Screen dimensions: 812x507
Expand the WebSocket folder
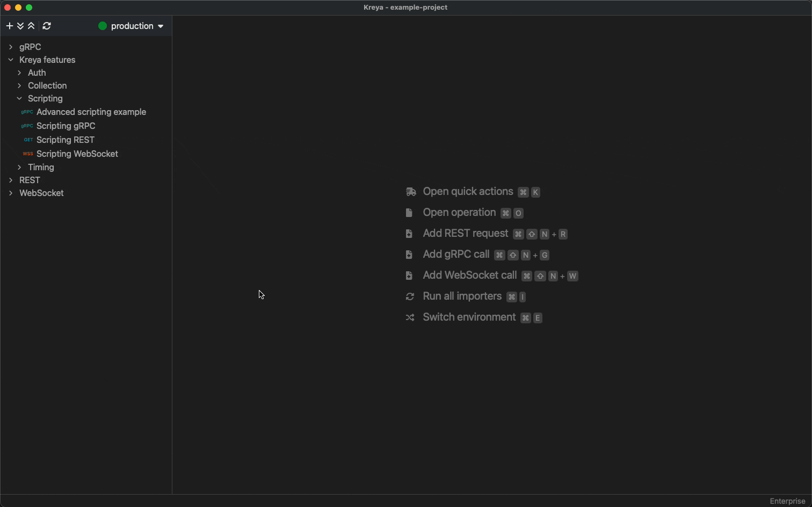click(11, 193)
